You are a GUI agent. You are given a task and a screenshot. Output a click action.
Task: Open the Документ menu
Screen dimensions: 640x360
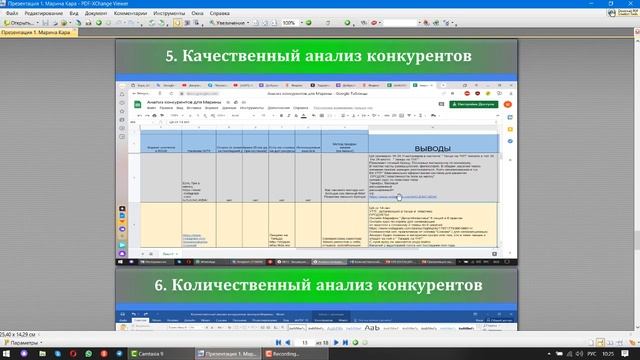coord(96,13)
